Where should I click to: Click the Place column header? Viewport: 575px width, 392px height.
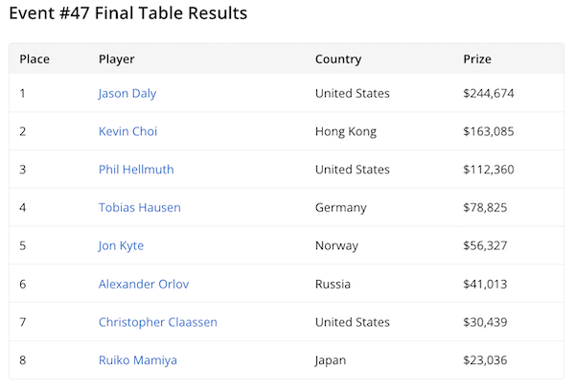coord(34,59)
